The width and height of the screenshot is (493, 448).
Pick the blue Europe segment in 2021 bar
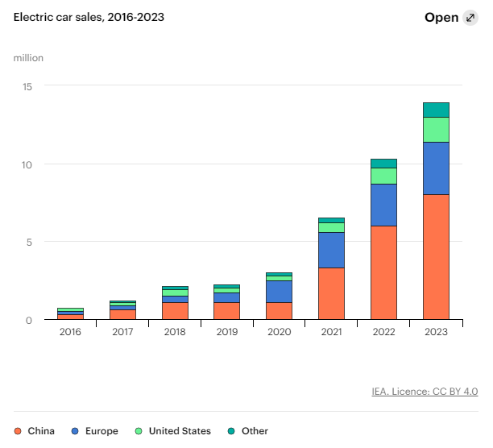pos(331,250)
